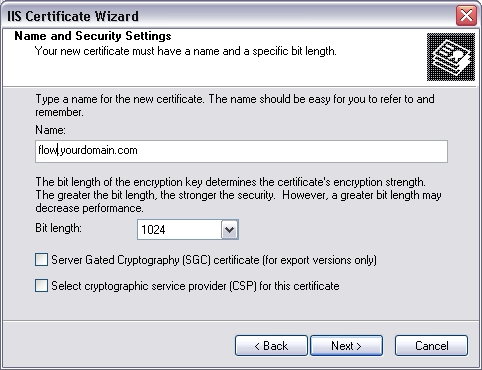This screenshot has width=482, height=370.
Task: Focus the certificate Name text field
Action: [x=241, y=151]
